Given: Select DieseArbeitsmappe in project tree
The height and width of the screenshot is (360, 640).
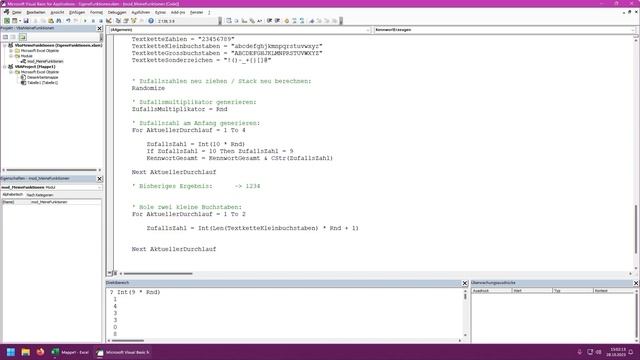Looking at the screenshot, I should 42,77.
